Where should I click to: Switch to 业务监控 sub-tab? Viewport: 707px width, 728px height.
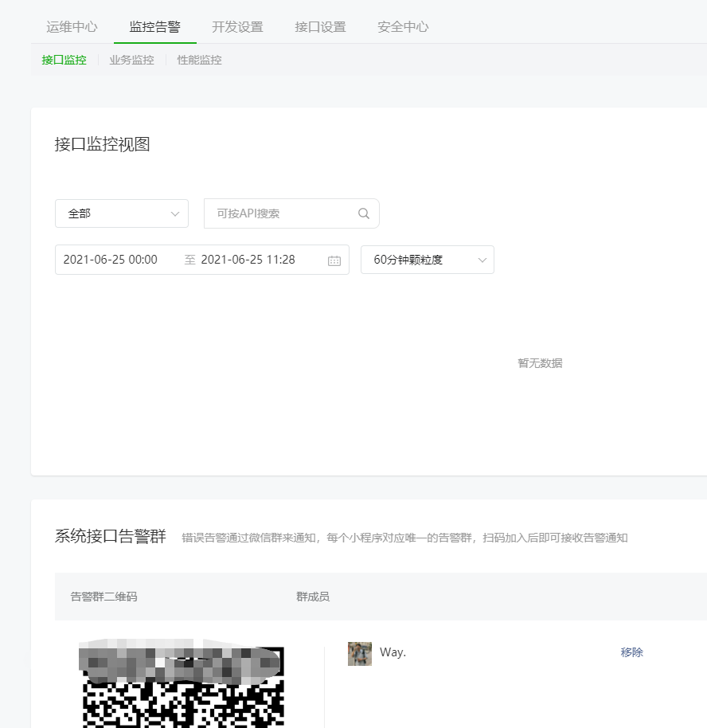click(x=132, y=60)
